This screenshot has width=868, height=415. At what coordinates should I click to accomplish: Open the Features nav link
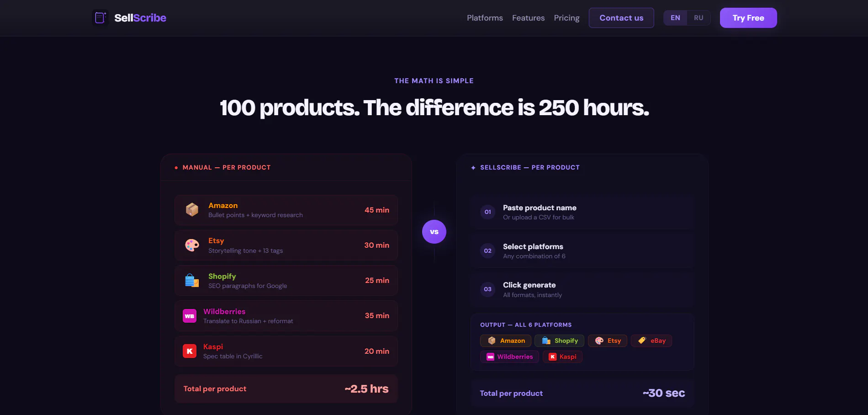tap(528, 18)
